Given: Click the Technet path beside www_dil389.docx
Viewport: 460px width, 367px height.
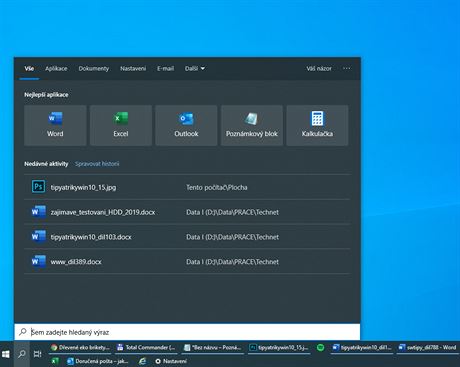Looking at the screenshot, I should coord(232,262).
